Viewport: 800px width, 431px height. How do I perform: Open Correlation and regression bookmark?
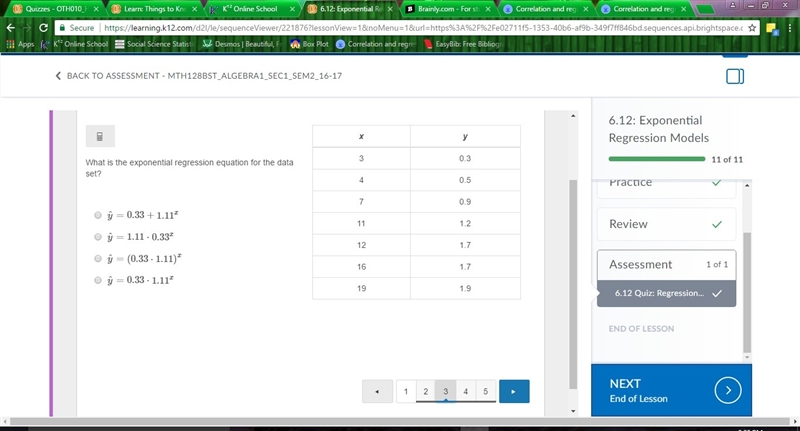point(377,44)
